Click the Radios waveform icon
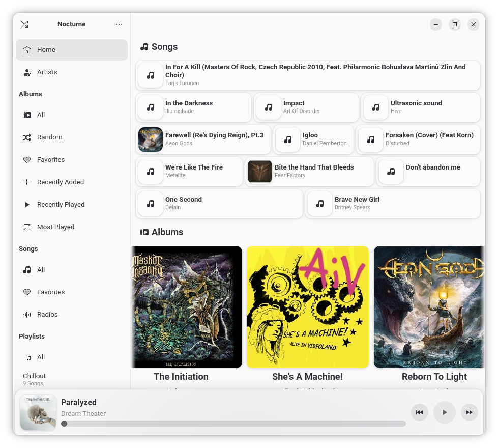This screenshot has width=498, height=448. pos(27,315)
